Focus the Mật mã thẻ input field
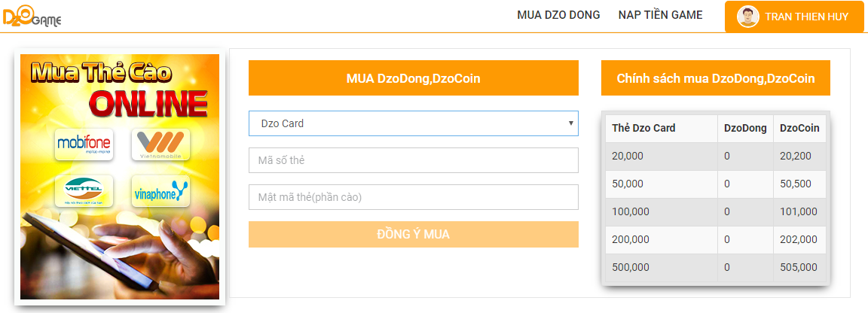This screenshot has width=868, height=313. [413, 197]
